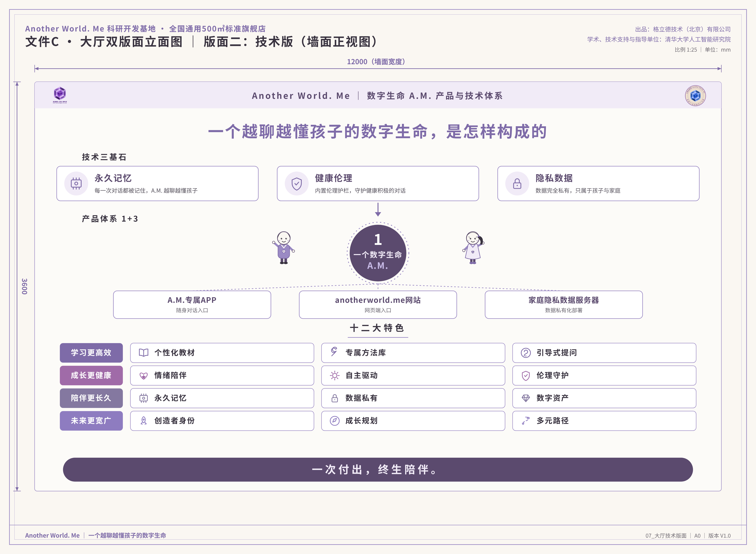Click the 自主驱动 feature label
This screenshot has height=554, width=756.
tap(362, 375)
